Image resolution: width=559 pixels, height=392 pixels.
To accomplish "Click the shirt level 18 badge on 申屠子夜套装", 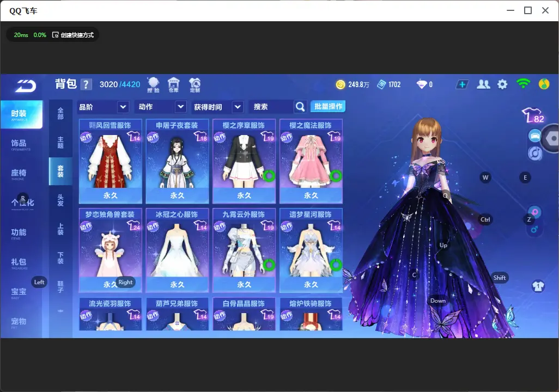I will (x=200, y=137).
